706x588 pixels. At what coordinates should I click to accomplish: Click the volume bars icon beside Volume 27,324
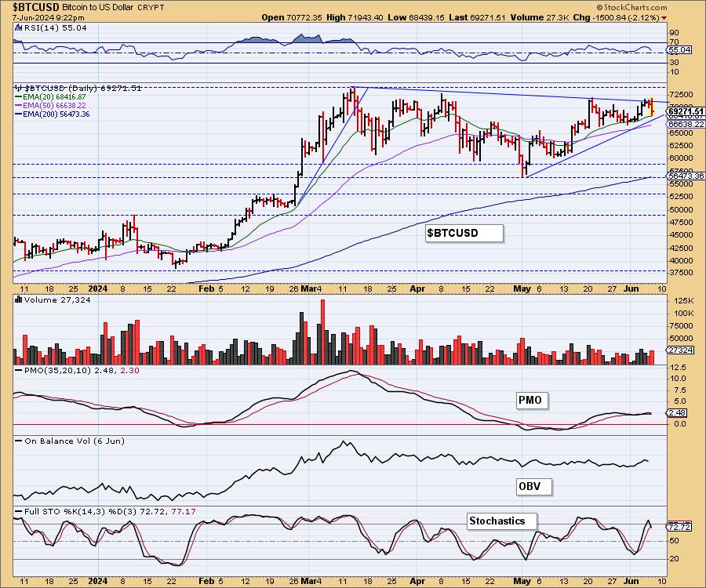(x=19, y=299)
